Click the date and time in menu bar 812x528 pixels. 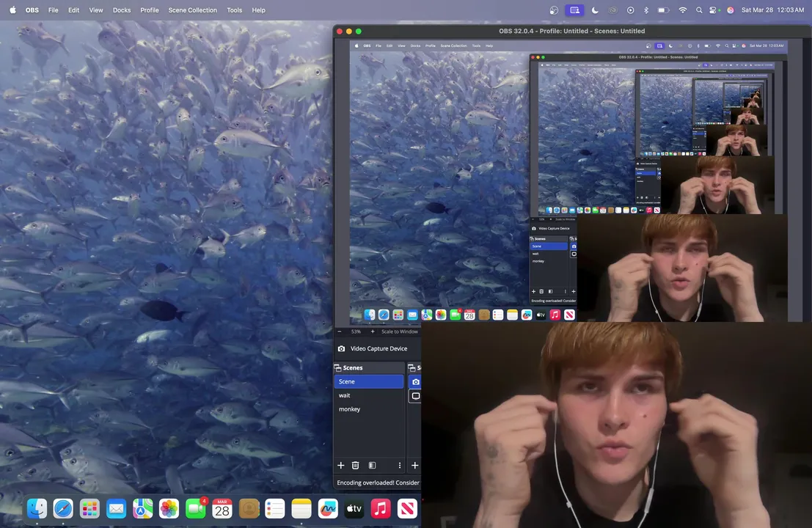pos(772,10)
